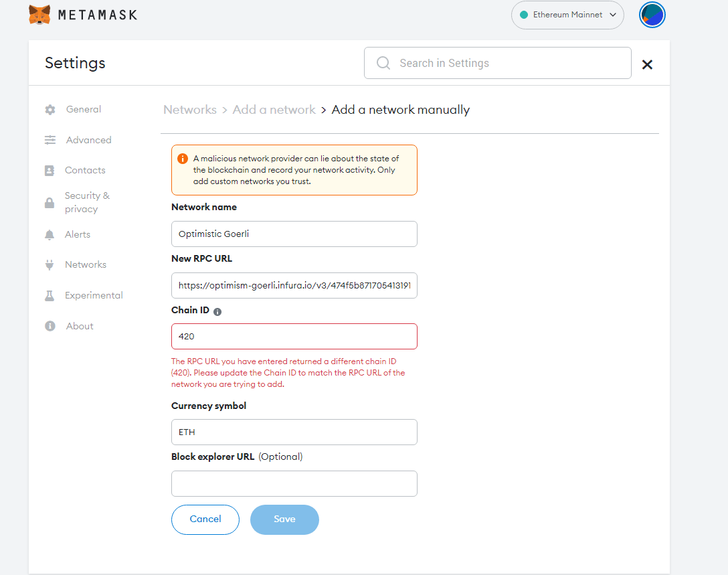Screen dimensions: 728x575
Task: Click the Chain ID info tooltip icon
Action: 217,312
